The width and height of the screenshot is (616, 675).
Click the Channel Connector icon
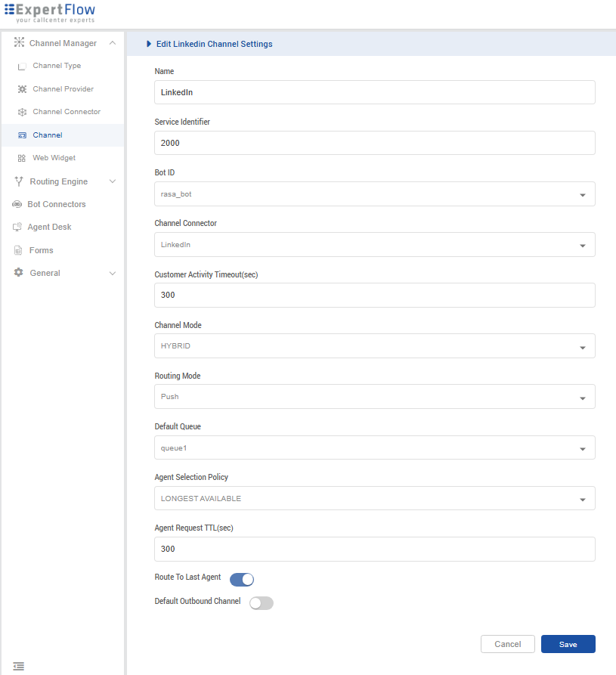[22, 112]
